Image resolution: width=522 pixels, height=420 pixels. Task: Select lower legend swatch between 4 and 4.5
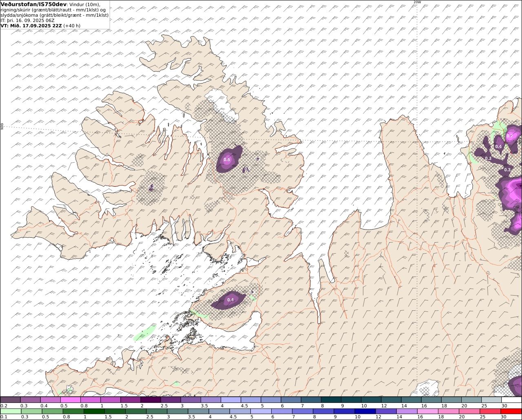219,411
